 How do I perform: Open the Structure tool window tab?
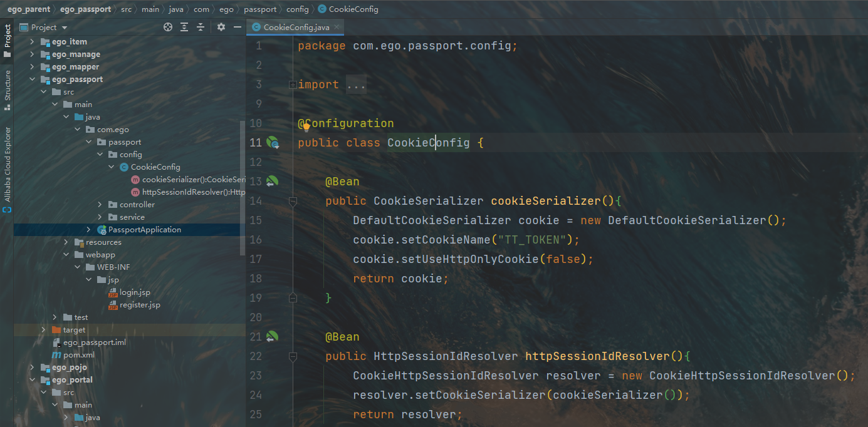(x=7, y=90)
